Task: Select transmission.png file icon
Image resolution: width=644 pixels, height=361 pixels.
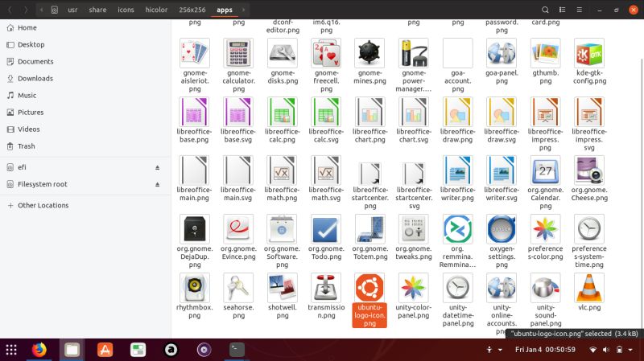Action: pyautogui.click(x=326, y=288)
